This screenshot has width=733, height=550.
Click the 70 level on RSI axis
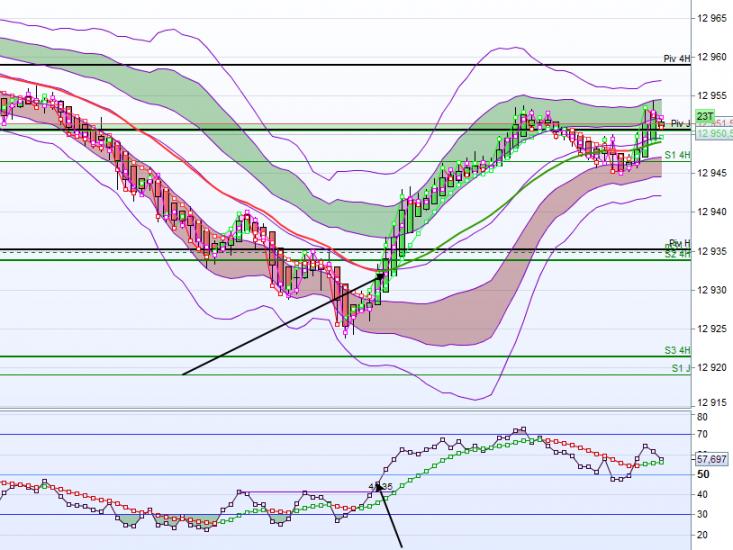pos(702,434)
